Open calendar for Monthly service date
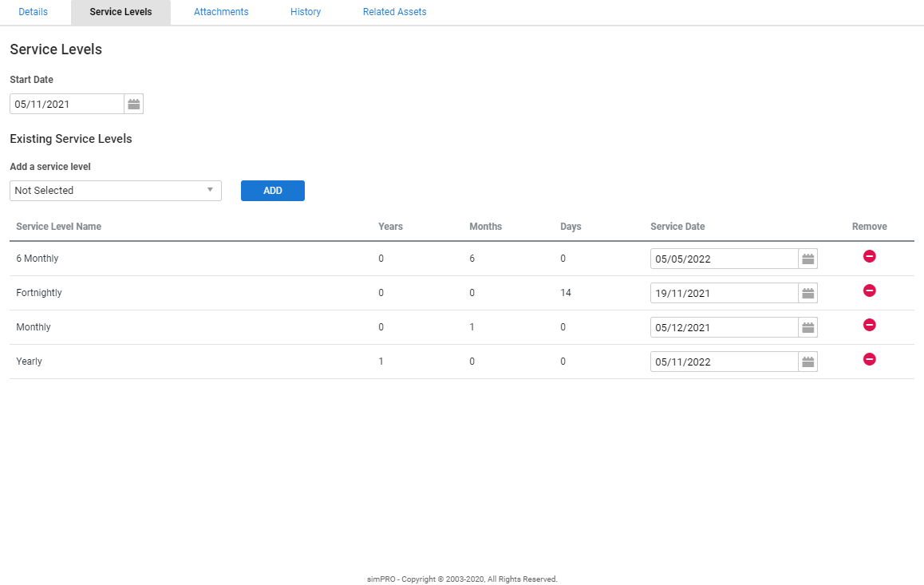Viewport: 924px width, 585px height. point(808,327)
